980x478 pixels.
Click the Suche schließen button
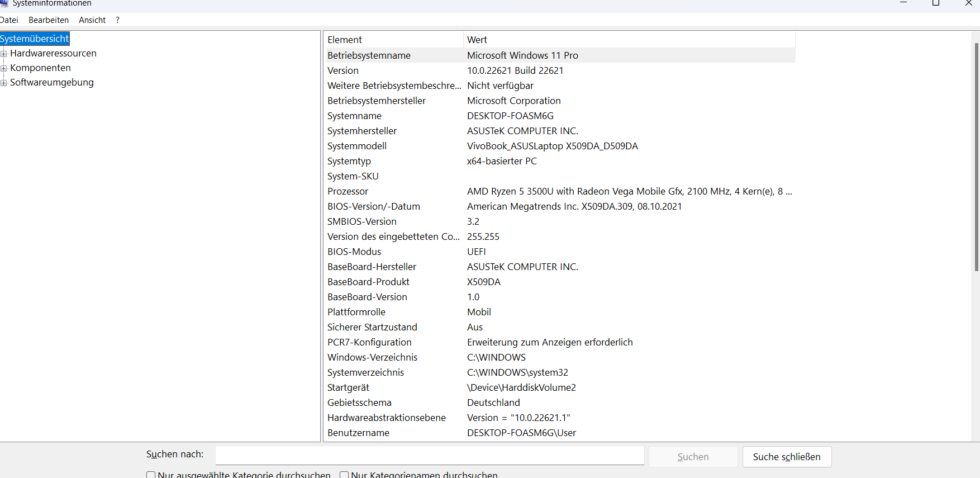[x=787, y=457]
